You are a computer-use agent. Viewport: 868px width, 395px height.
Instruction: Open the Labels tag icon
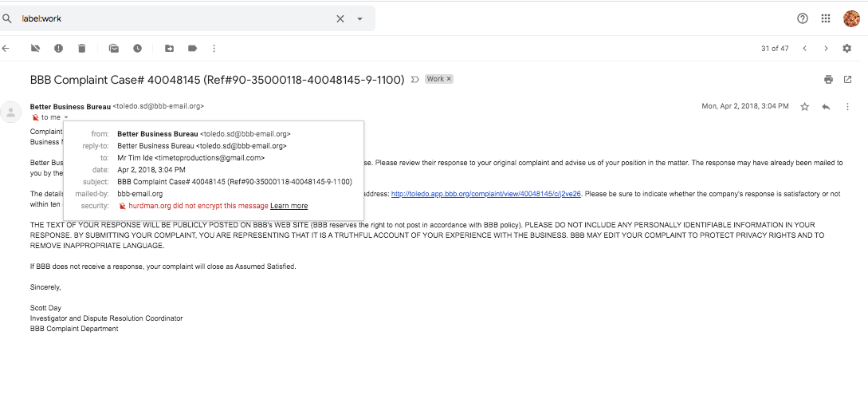(192, 49)
